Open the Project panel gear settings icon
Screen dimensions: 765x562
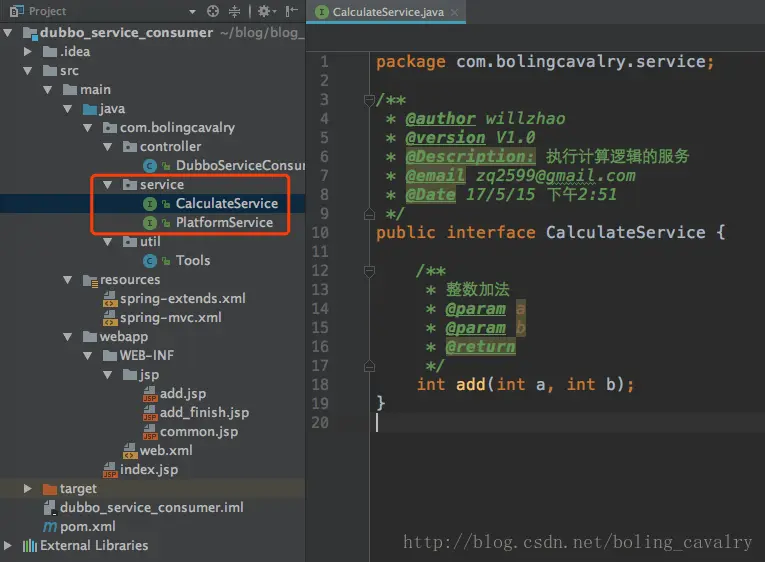point(264,11)
